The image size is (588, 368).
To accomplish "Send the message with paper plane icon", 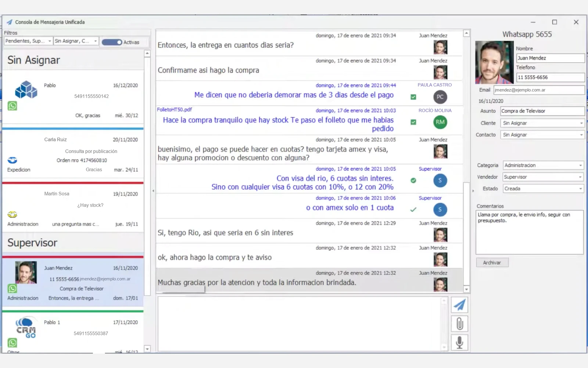I will point(459,305).
